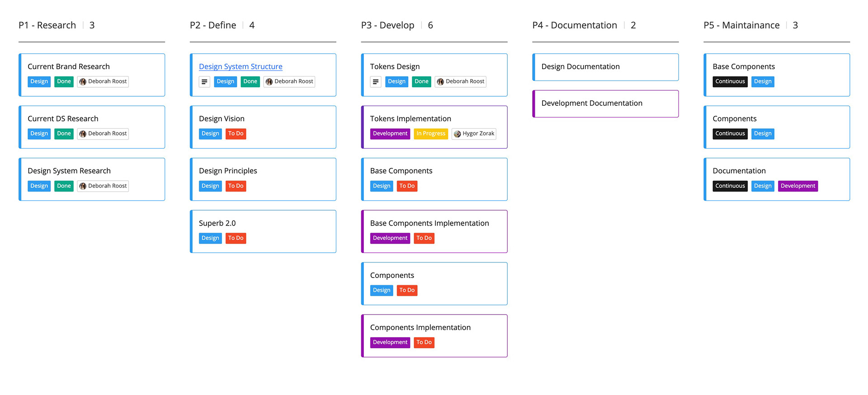Viewport: 868px width, 395px height.
Task: Open the Design System Structure link
Action: click(x=241, y=66)
